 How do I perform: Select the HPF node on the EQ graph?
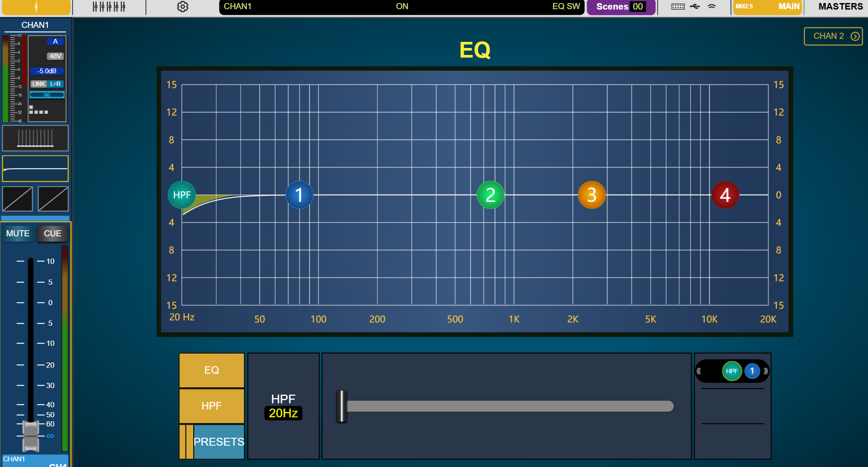click(x=182, y=195)
